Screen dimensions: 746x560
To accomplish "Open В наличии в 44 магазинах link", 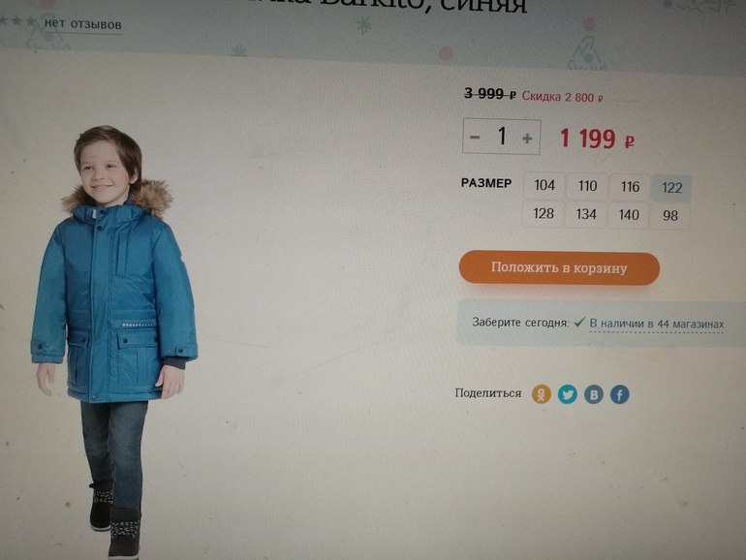I will pyautogui.click(x=657, y=324).
